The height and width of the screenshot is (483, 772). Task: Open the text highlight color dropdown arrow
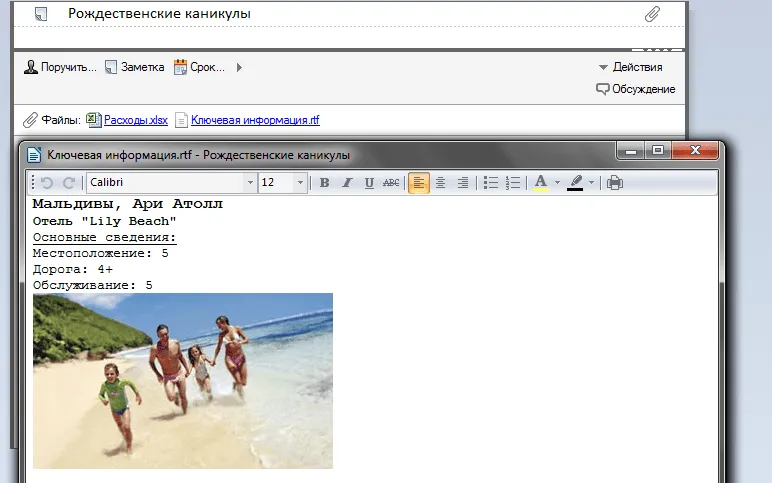(591, 183)
